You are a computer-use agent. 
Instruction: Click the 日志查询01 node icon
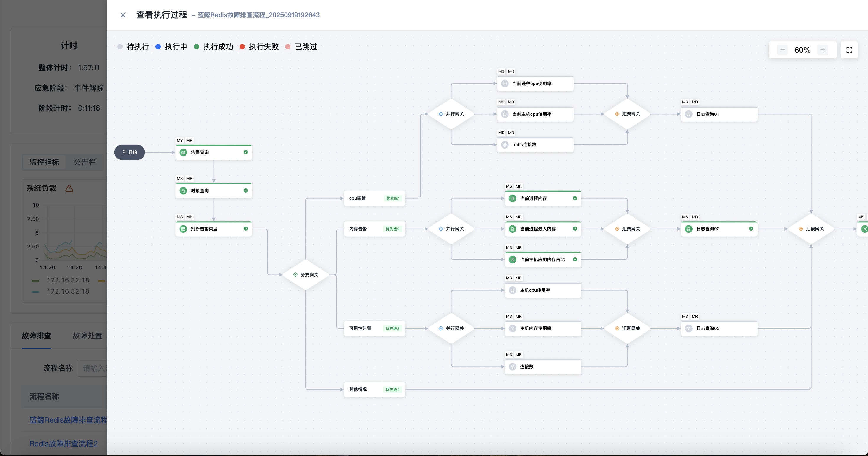(x=689, y=114)
